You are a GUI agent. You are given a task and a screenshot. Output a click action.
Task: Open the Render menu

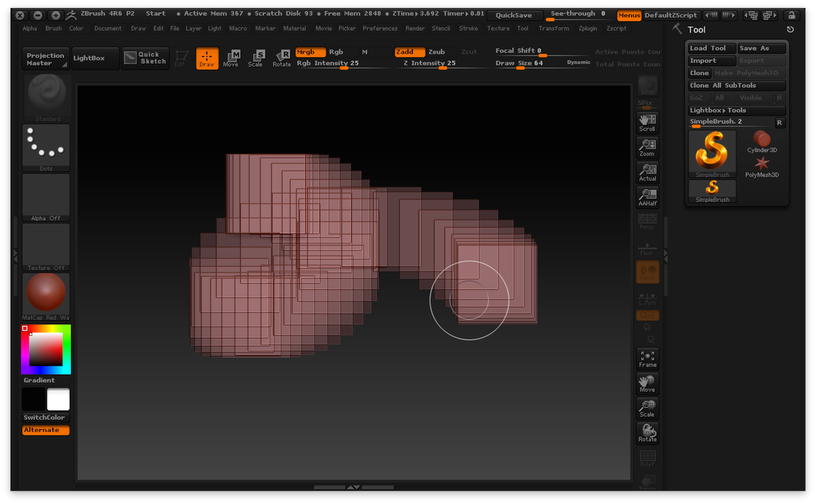pyautogui.click(x=415, y=29)
